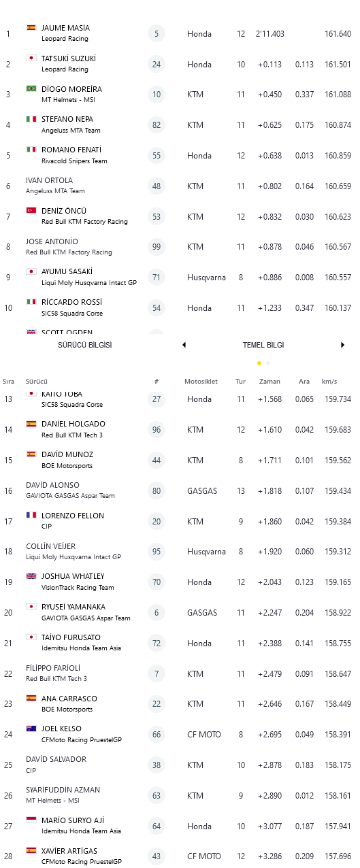The height and width of the screenshot is (868, 360).
Task: Click the right arrow beside TEMEL BİLGİ
Action: coord(342,345)
